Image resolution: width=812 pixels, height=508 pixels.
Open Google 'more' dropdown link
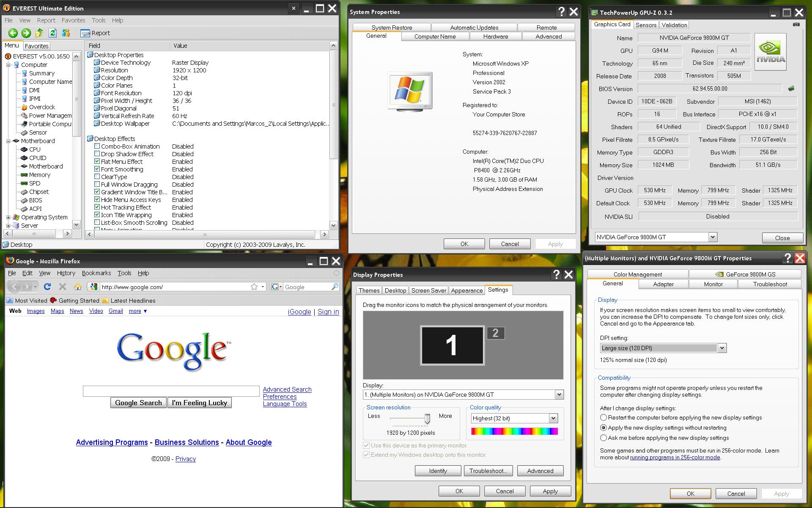tap(138, 311)
